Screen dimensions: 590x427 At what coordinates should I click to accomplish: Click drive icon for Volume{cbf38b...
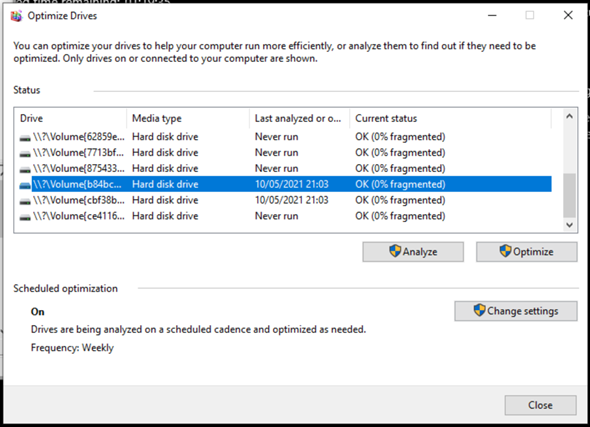(25, 201)
